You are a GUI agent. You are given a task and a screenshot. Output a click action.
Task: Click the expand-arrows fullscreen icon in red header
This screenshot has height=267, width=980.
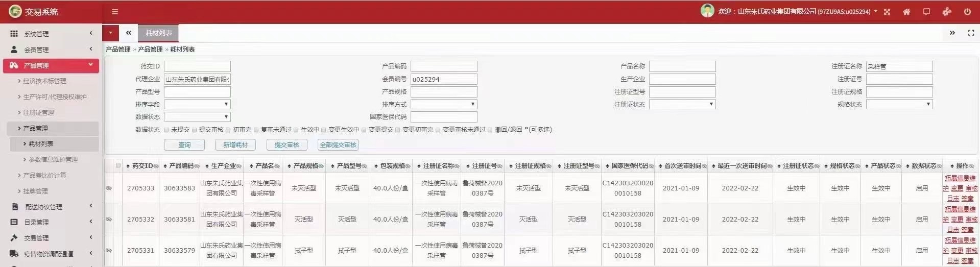click(887, 12)
